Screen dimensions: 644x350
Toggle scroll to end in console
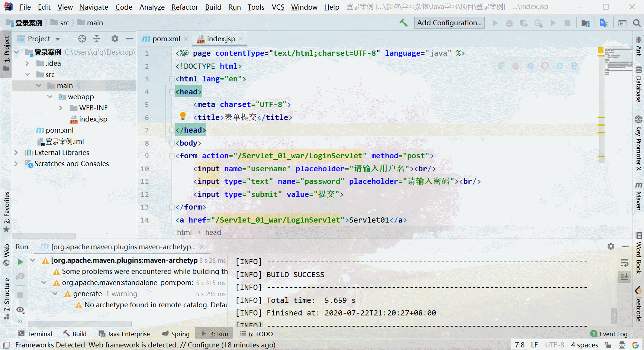coord(625,277)
